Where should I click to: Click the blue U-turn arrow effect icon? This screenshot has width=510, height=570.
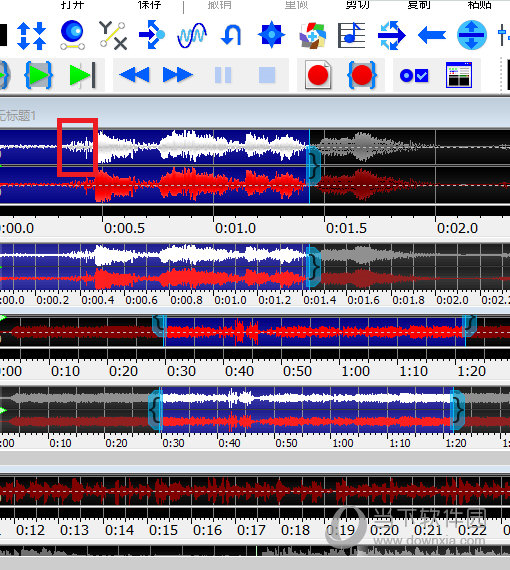231,35
